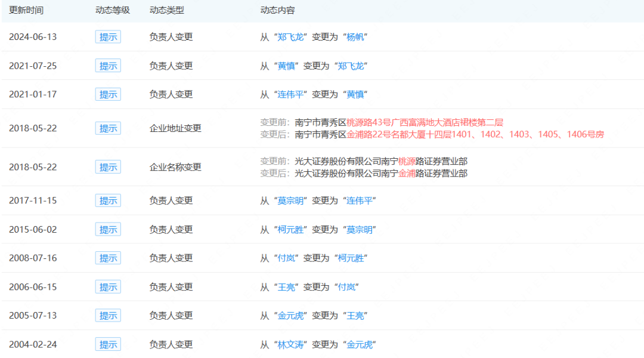
Task: Open 王亮 link in 2005-07-13 row
Action: [x=355, y=316]
